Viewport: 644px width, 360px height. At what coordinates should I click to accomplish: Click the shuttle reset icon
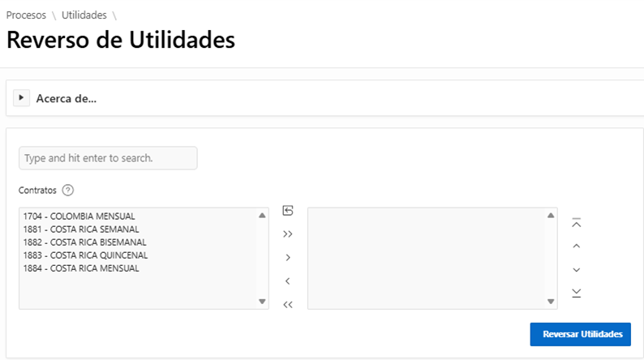[x=287, y=211]
